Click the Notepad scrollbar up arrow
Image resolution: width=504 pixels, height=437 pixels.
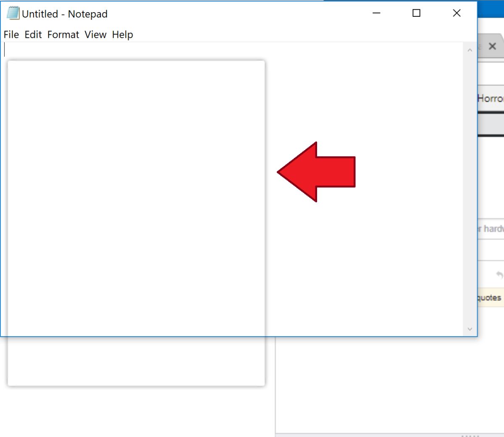pos(470,50)
